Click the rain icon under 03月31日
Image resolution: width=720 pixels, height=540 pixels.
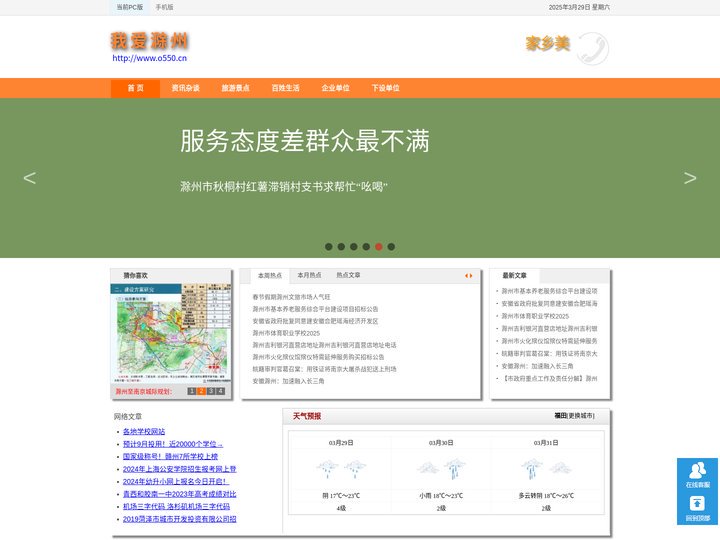coord(532,469)
